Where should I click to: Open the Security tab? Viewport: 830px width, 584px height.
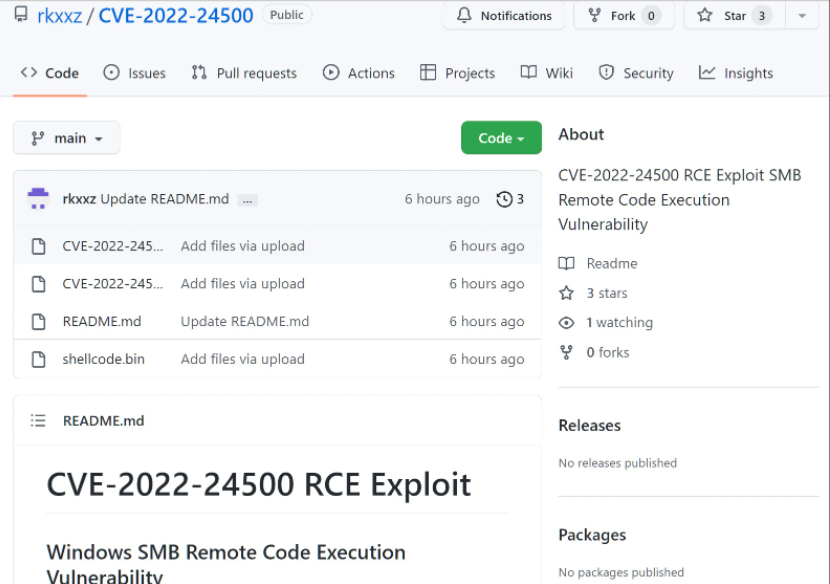click(x=636, y=73)
